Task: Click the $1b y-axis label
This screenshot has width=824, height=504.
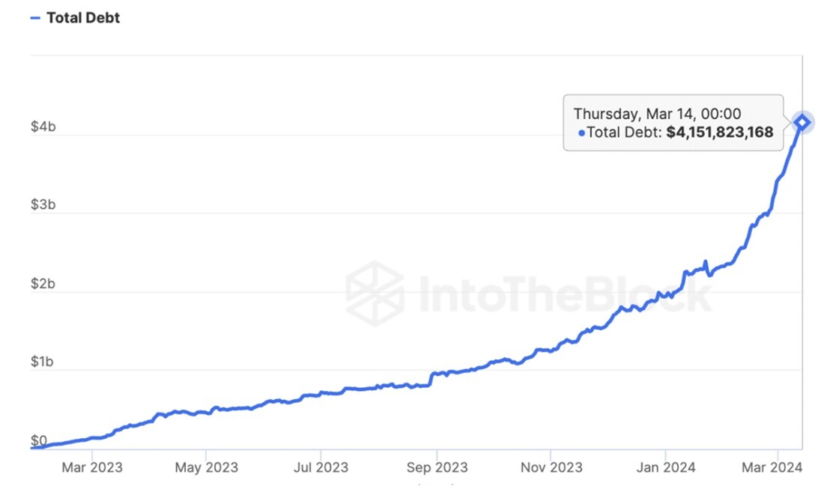Action: [42, 362]
